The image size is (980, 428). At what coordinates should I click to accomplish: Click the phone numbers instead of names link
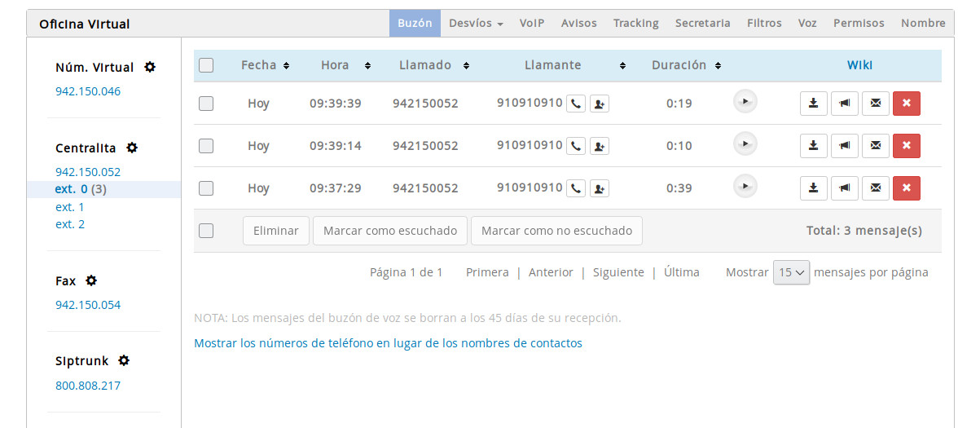(x=388, y=343)
